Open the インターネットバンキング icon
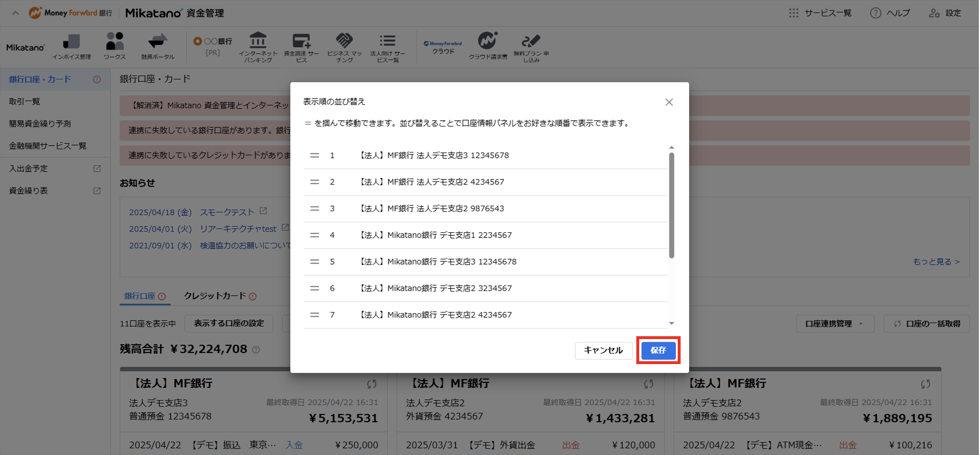Image resolution: width=980 pixels, height=455 pixels. [x=258, y=47]
